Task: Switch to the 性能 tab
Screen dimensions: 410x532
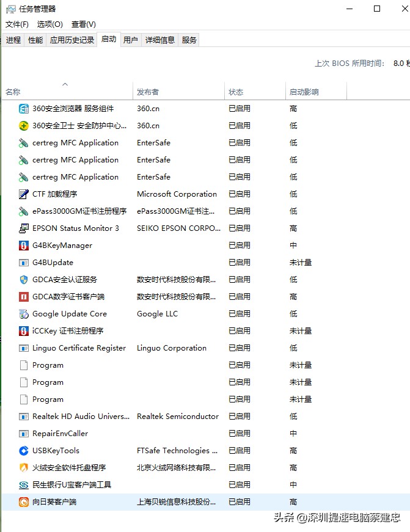Action: (35, 40)
